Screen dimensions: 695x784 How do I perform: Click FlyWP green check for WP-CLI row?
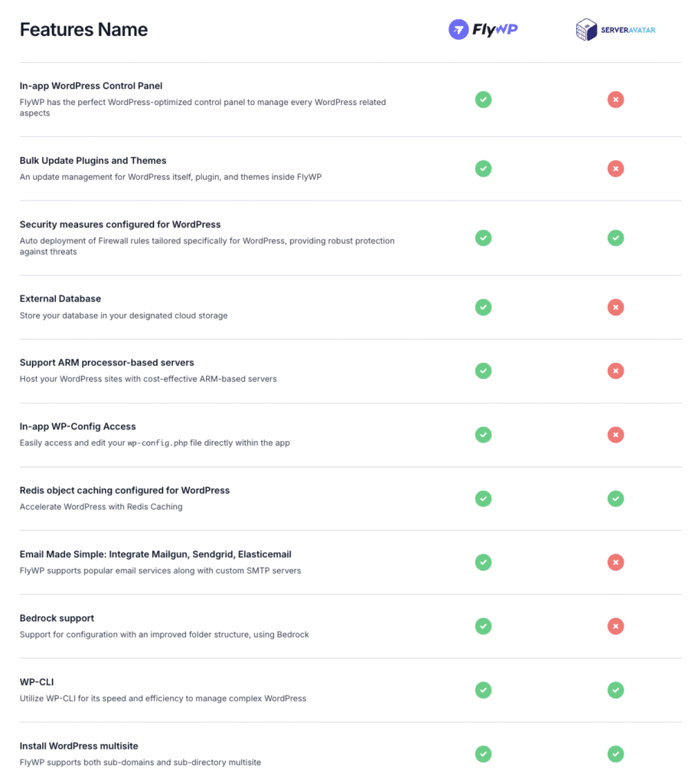[x=483, y=690]
